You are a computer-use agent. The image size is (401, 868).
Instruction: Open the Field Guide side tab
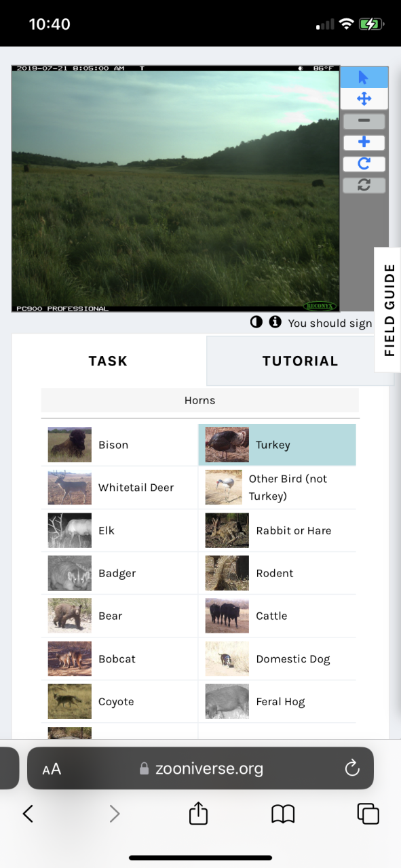[x=388, y=310]
